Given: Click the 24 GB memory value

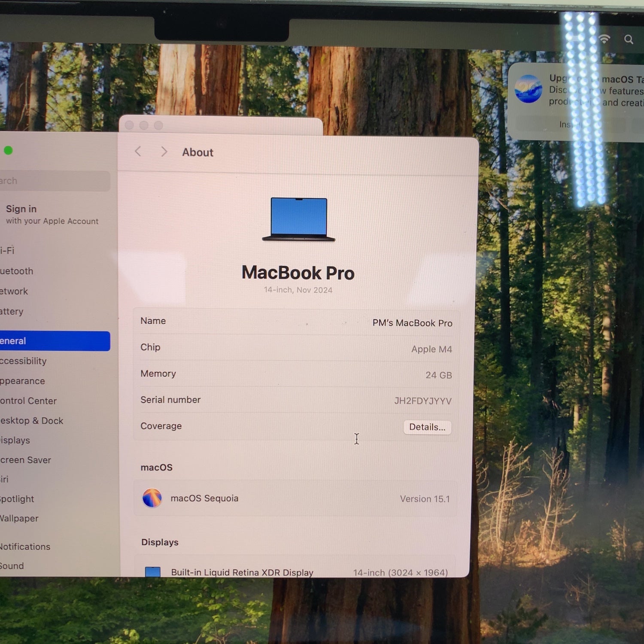Looking at the screenshot, I should [439, 375].
